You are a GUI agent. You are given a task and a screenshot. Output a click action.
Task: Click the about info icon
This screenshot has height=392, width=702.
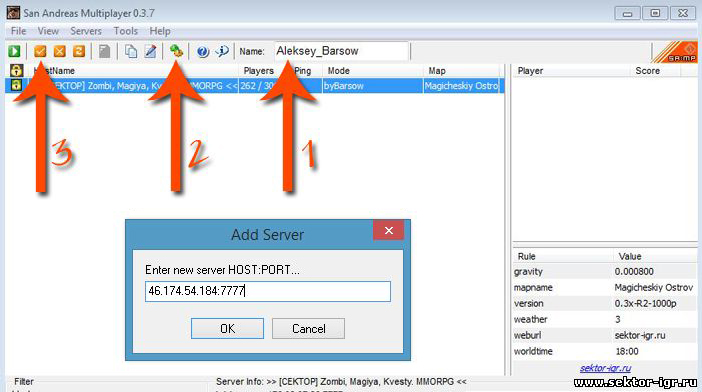222,51
